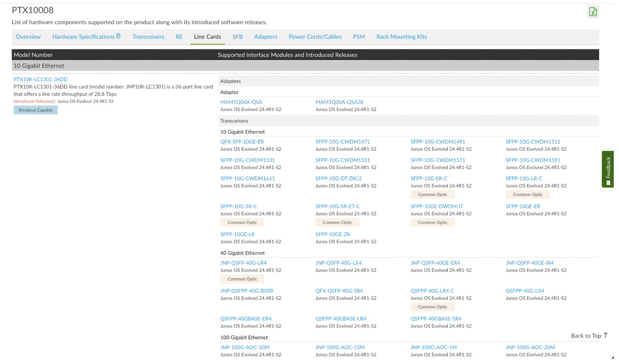Open the JNP-100G-AOC-15M link
This screenshot has width=619, height=364.
click(x=340, y=347)
